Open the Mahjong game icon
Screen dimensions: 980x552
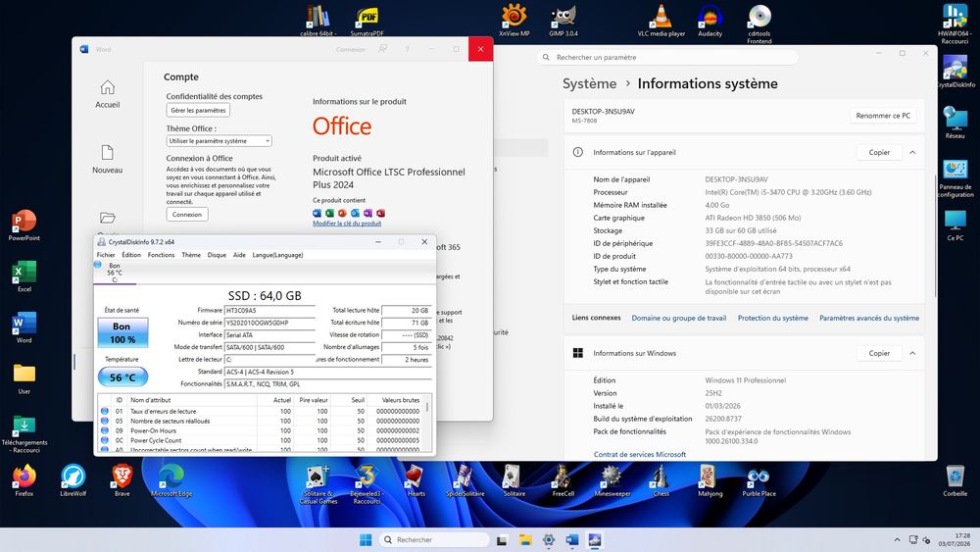tap(710, 480)
